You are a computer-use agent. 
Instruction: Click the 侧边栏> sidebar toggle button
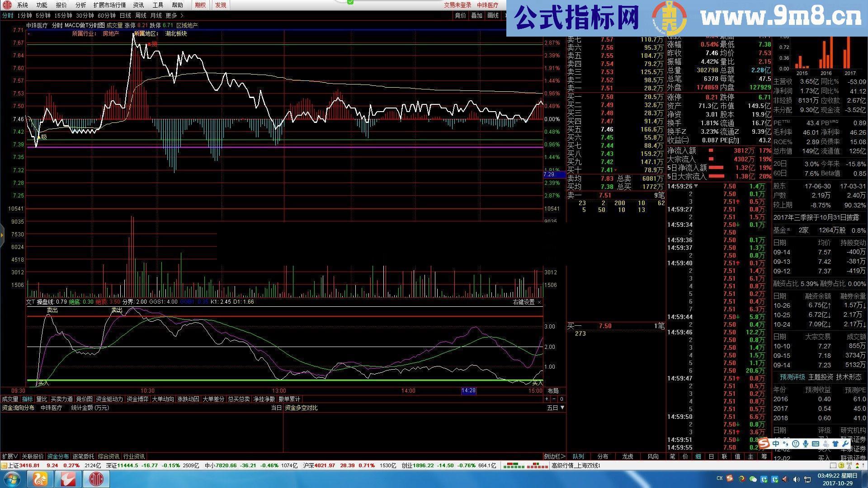pyautogui.click(x=554, y=456)
